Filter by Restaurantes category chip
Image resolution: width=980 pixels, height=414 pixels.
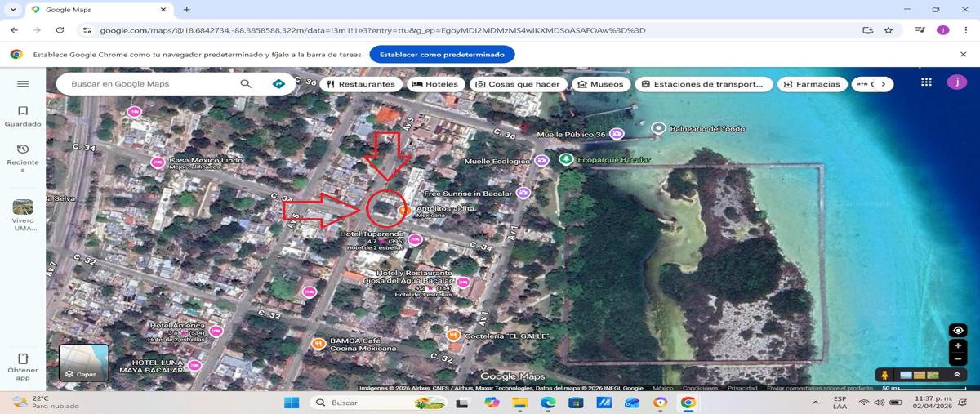click(360, 84)
